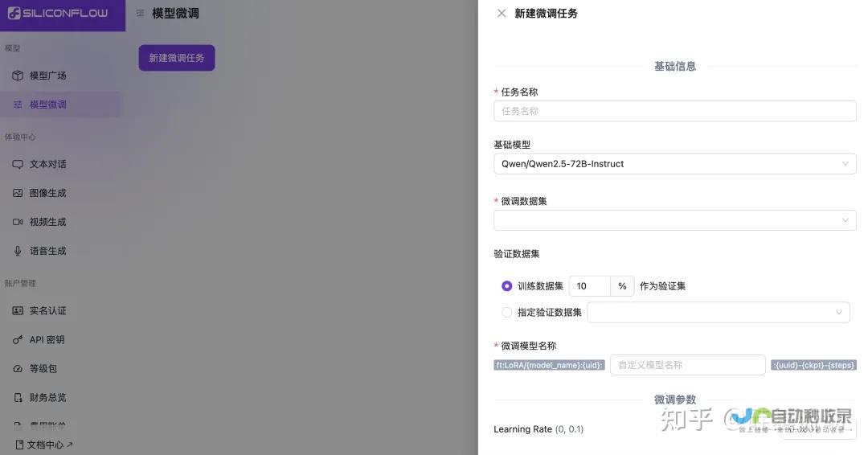Click the 语音生成 microphone icon
868x455 pixels.
pyautogui.click(x=18, y=251)
